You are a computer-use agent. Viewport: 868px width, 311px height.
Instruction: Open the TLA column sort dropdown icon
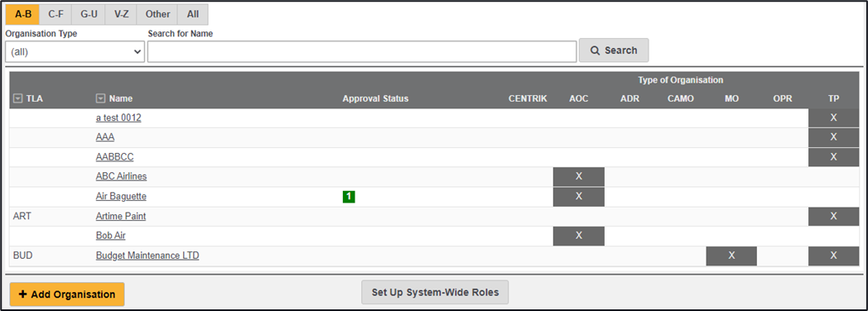17,99
